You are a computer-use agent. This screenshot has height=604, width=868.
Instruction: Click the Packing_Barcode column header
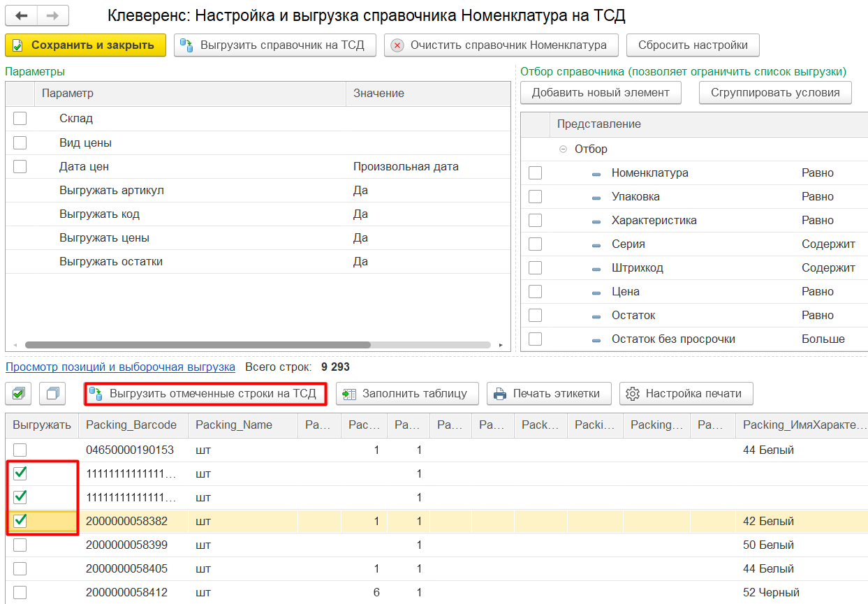click(133, 425)
